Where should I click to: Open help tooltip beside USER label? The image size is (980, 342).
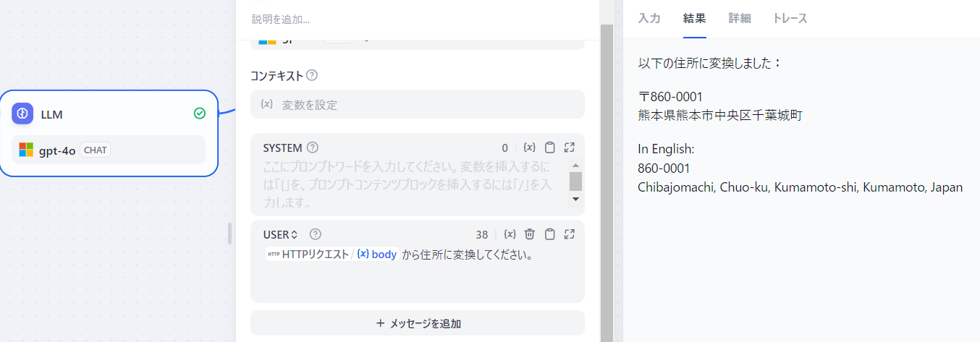[315, 234]
